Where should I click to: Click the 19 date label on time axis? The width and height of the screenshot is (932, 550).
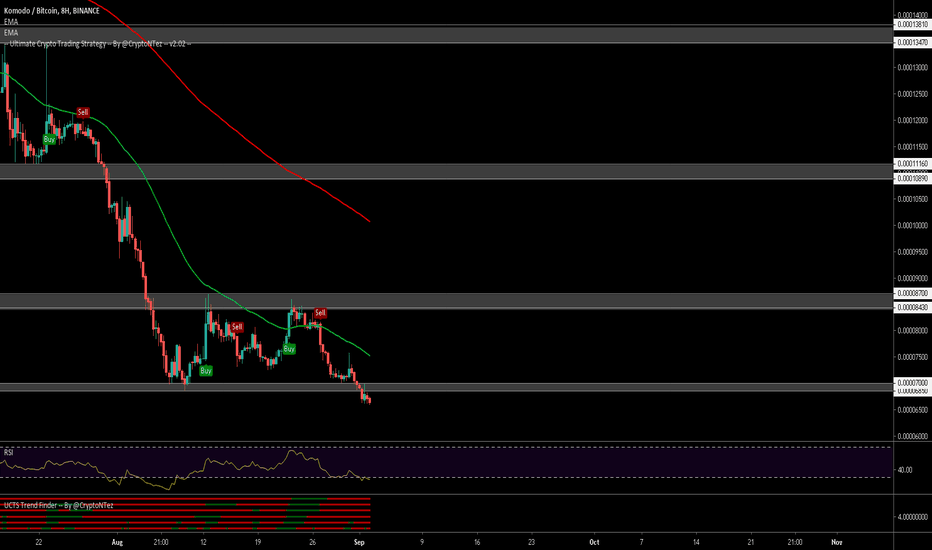click(258, 542)
